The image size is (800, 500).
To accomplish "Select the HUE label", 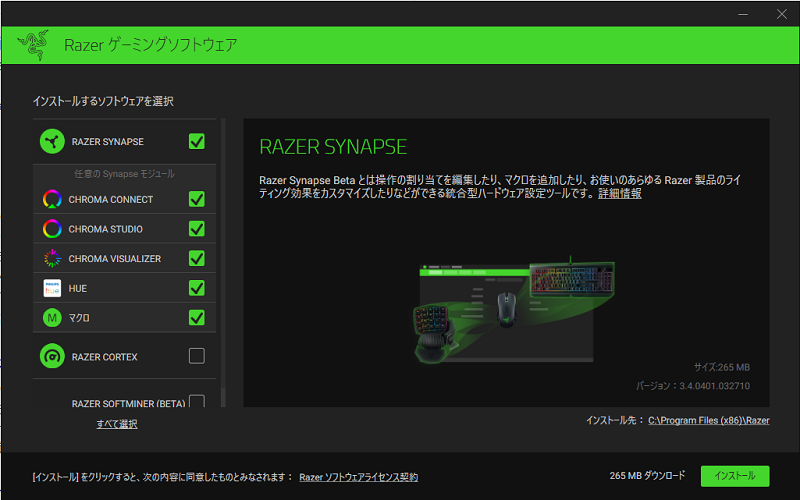I will (78, 289).
